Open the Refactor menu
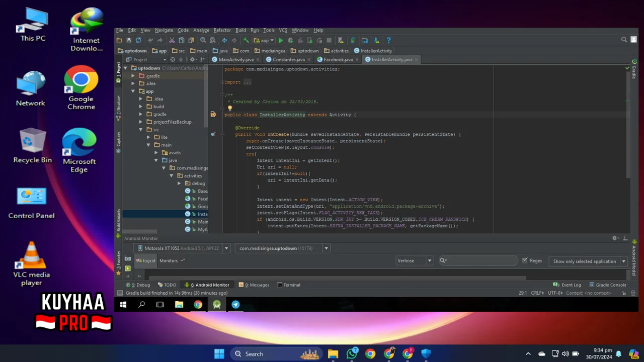Screen dimensions: 644x362 click(x=222, y=30)
